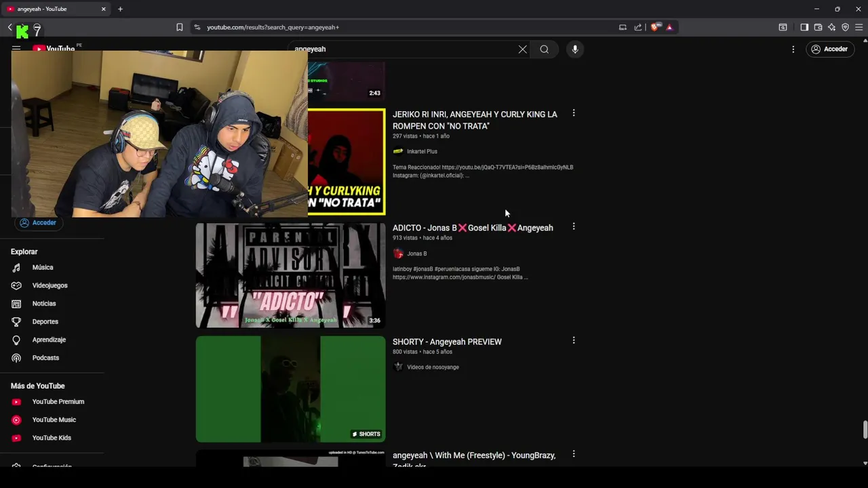The image size is (868, 488).
Task: Open site settings icon in address bar
Action: click(197, 27)
